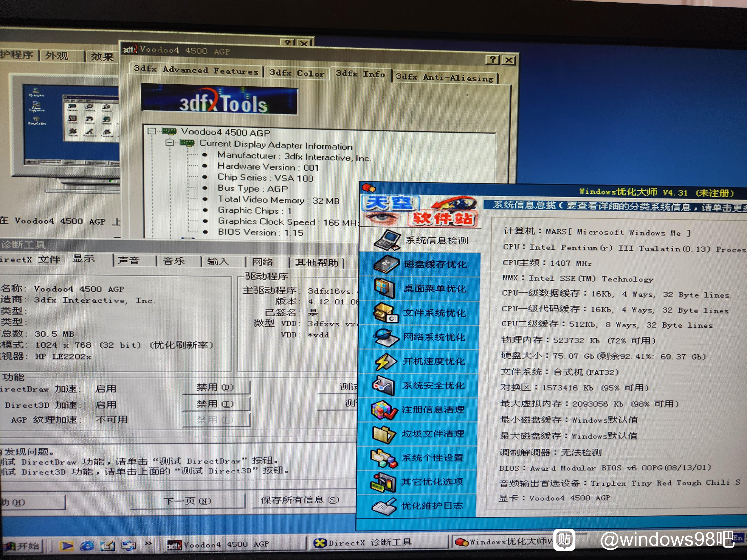The image size is (747, 560).
Task: Collapse the Voodoo4 4500 AGP tree node
Action: click(x=152, y=131)
